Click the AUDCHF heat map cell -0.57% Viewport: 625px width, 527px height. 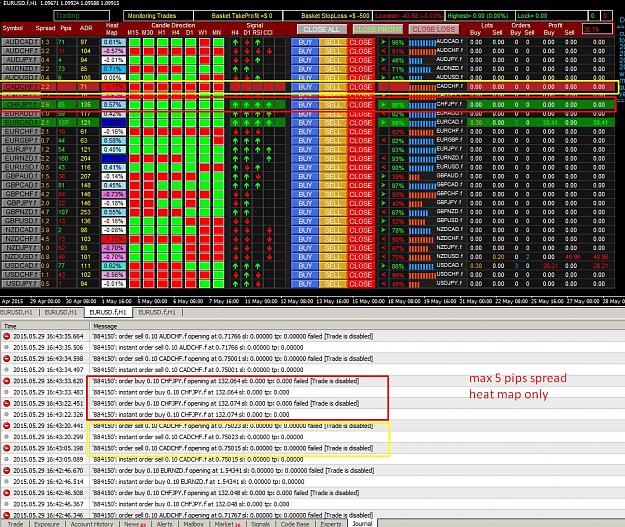[x=114, y=51]
